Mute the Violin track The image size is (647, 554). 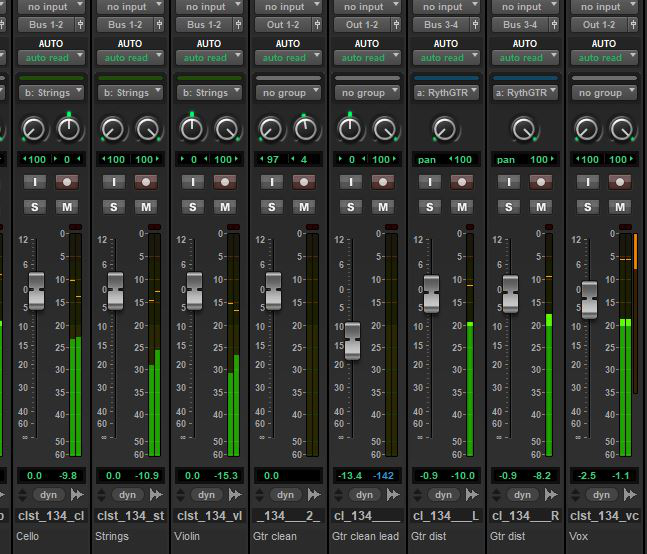pos(225,207)
